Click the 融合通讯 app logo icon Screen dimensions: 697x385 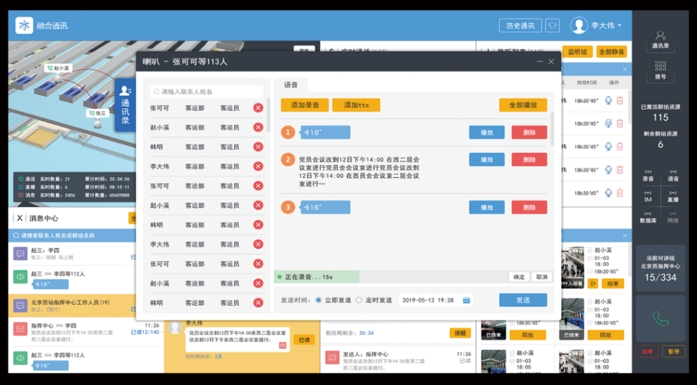(x=24, y=25)
